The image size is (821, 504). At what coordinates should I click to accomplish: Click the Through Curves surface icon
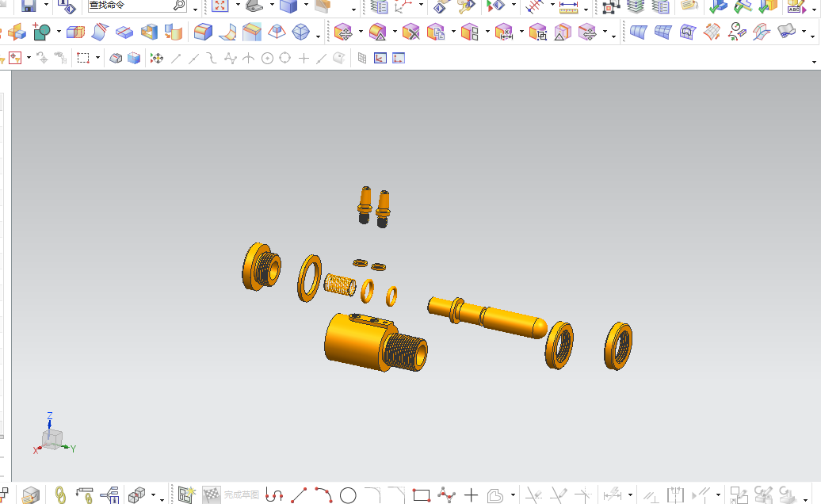638,32
